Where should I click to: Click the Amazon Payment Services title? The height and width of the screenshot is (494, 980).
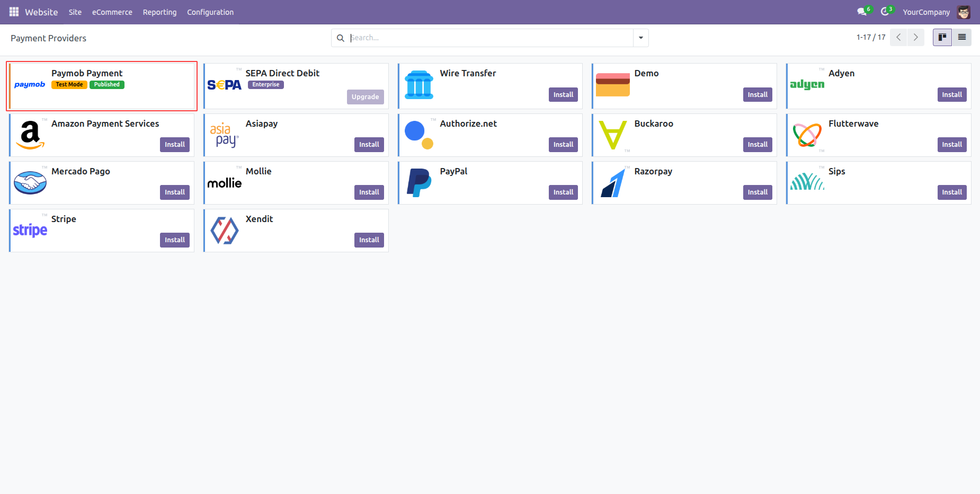point(105,124)
